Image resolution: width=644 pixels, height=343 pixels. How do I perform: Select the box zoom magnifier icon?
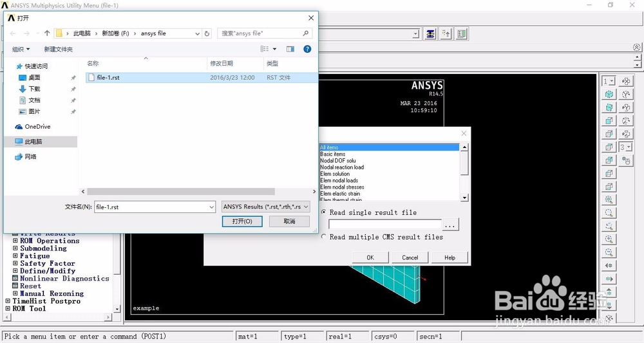609,213
